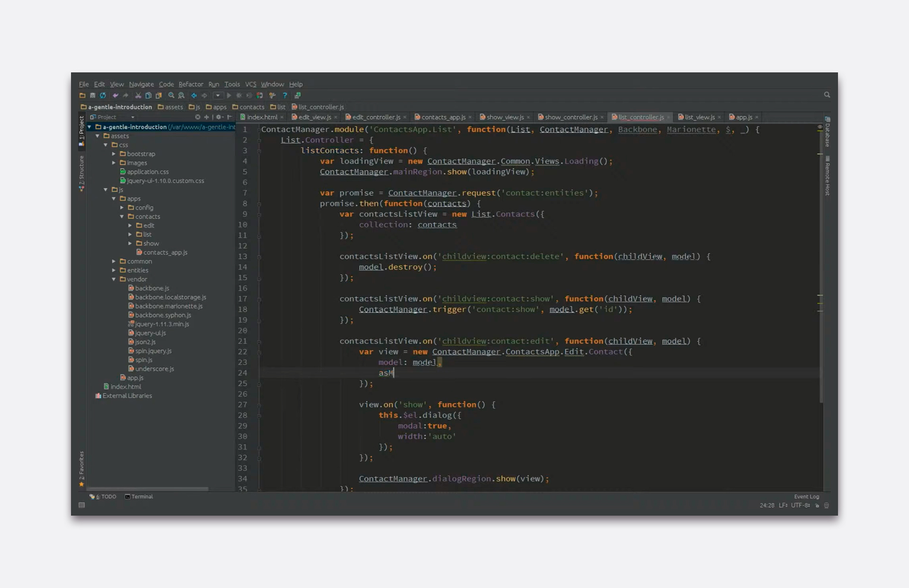Open the Event Log button
The height and width of the screenshot is (588, 909).
[x=806, y=497]
